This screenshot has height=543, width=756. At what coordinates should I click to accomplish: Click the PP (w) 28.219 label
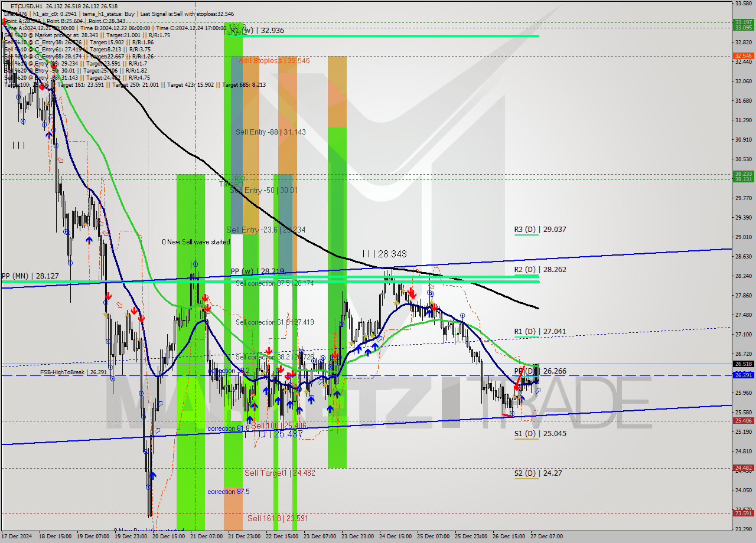258,271
